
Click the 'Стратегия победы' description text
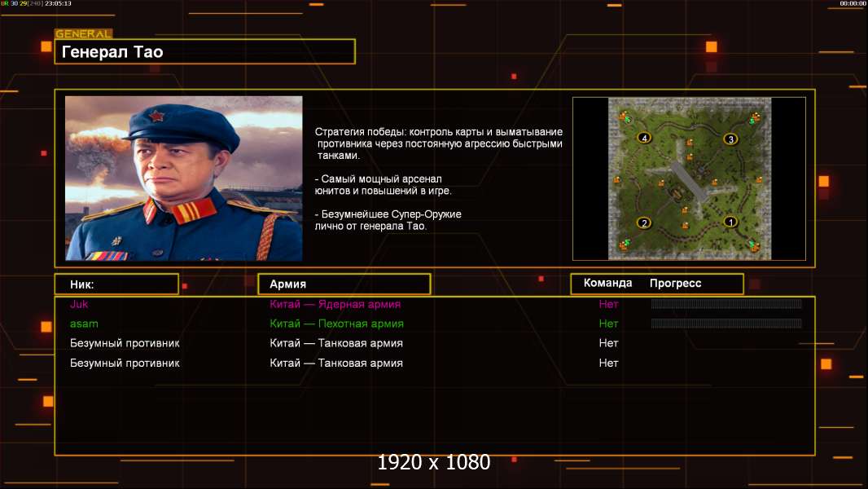tap(438, 143)
